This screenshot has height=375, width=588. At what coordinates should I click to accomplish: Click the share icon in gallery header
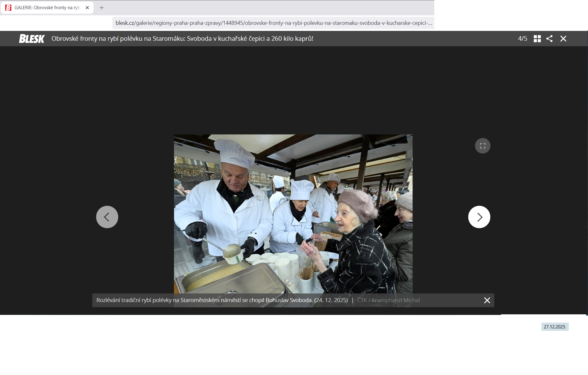coord(549,39)
